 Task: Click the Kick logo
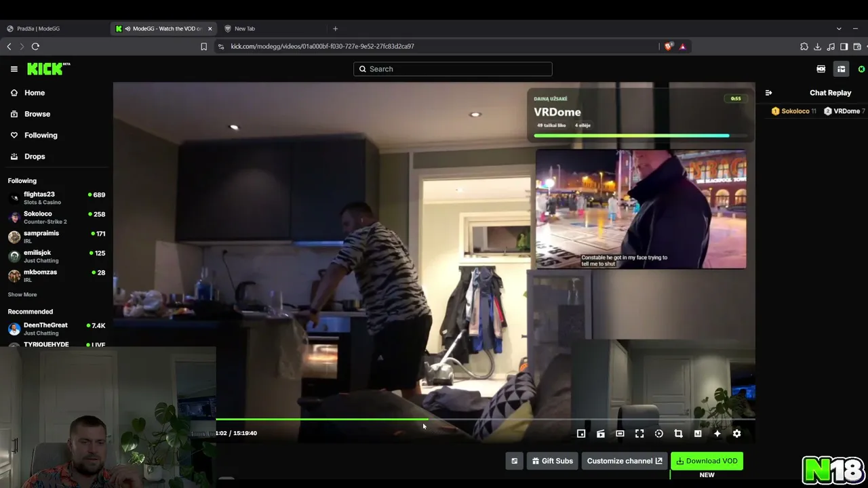(48, 68)
